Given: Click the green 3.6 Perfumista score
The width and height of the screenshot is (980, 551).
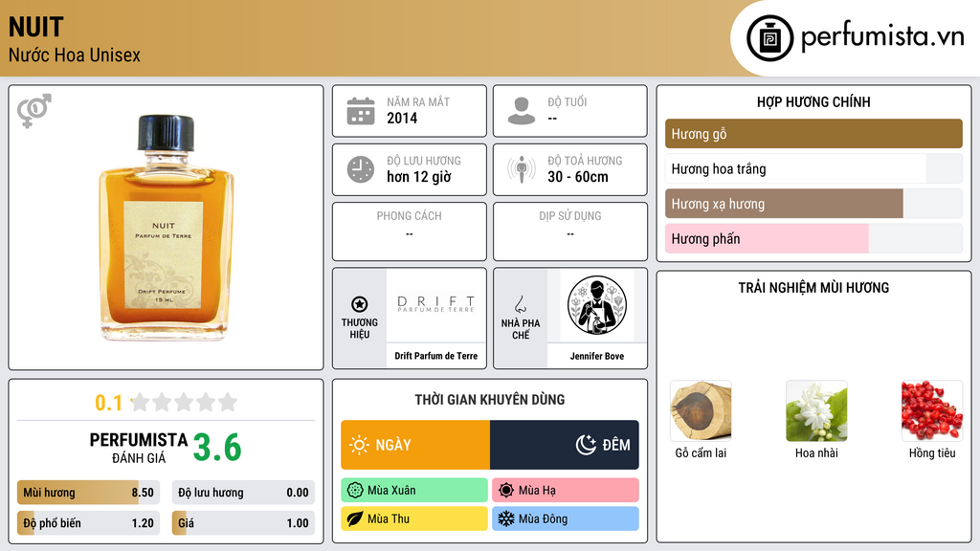Looking at the screenshot, I should tap(217, 448).
